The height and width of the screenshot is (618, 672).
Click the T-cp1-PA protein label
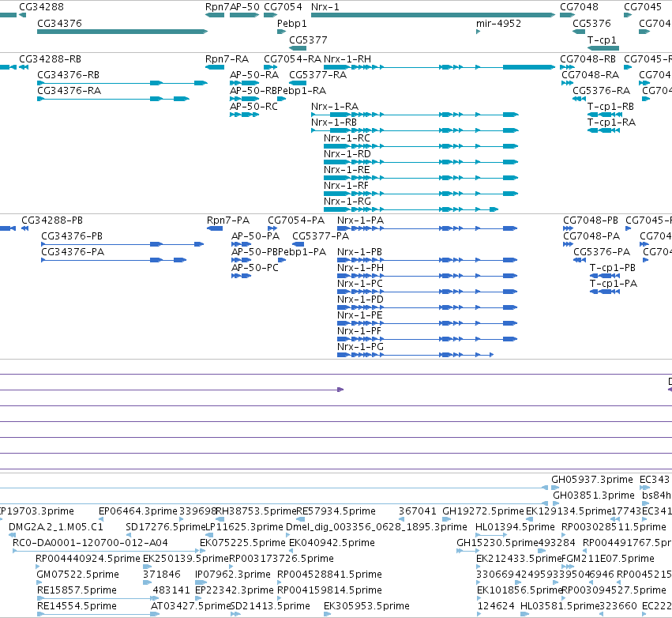click(614, 284)
